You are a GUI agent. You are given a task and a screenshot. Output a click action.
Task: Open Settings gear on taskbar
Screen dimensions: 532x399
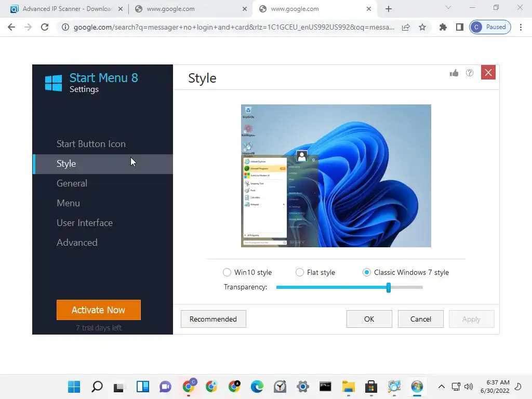coord(303,387)
